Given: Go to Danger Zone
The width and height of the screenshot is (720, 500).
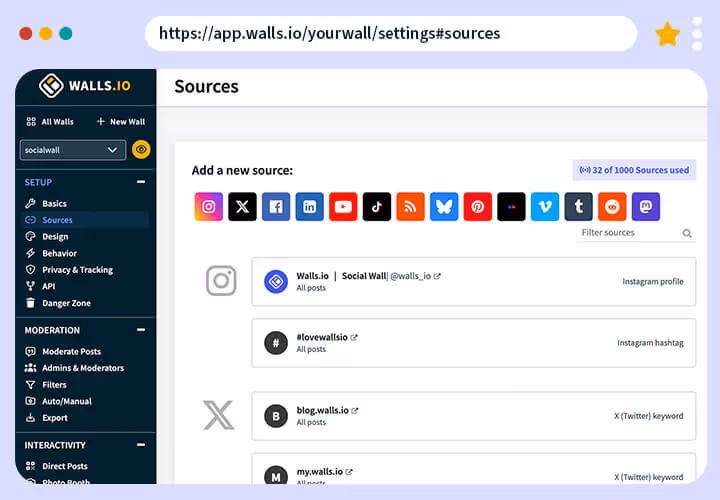Looking at the screenshot, I should coord(58,303).
